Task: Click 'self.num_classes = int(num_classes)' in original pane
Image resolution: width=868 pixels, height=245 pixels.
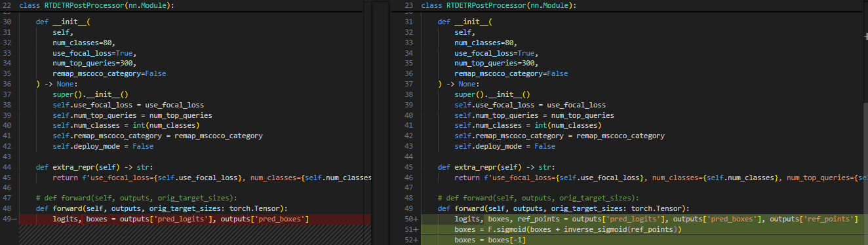Action: [126, 126]
